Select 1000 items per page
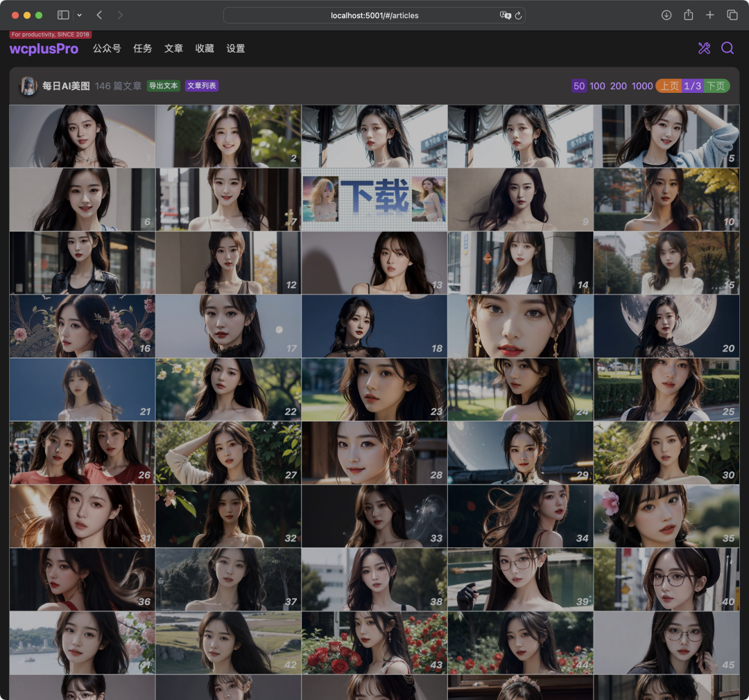This screenshot has height=700, width=749. pos(642,86)
